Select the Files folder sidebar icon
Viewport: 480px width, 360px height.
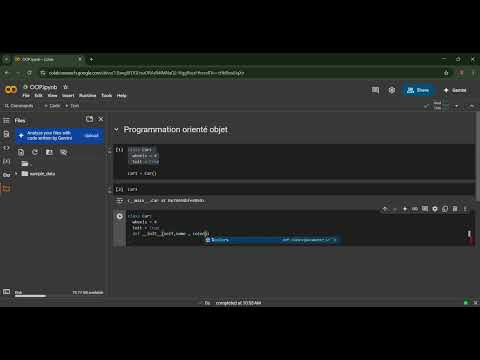6,189
